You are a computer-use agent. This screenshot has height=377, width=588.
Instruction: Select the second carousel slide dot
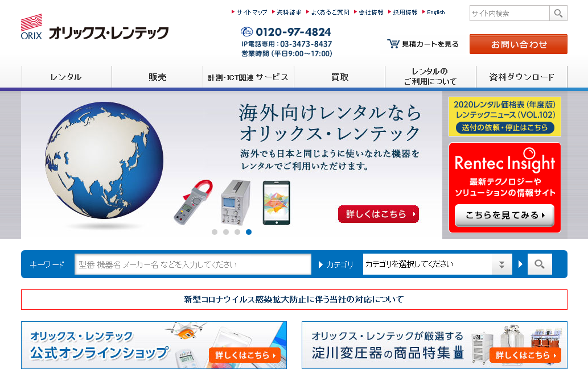tap(226, 232)
